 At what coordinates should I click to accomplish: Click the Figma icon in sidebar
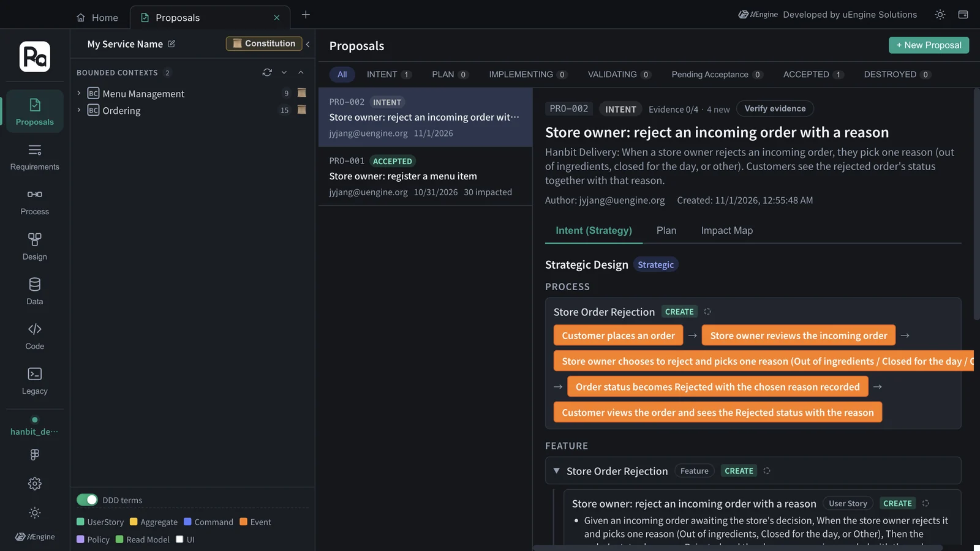tap(35, 454)
